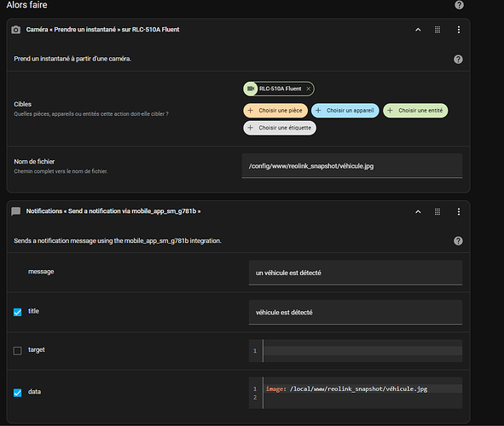Click the Nom de fichier path field
Image resolution: width=504 pixels, height=426 pixels.
352,165
